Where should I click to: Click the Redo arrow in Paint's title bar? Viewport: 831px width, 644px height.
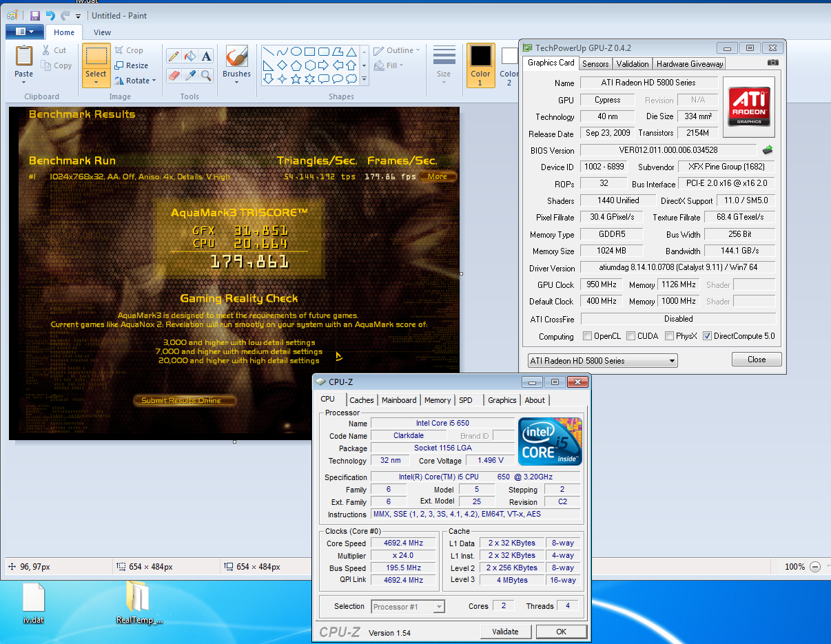tap(65, 15)
